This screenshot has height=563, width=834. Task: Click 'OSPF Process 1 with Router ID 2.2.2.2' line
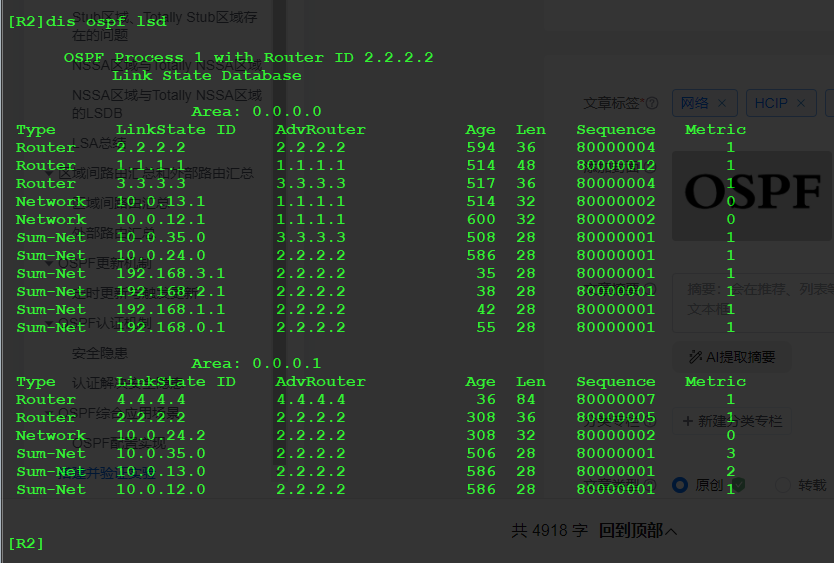[248, 57]
